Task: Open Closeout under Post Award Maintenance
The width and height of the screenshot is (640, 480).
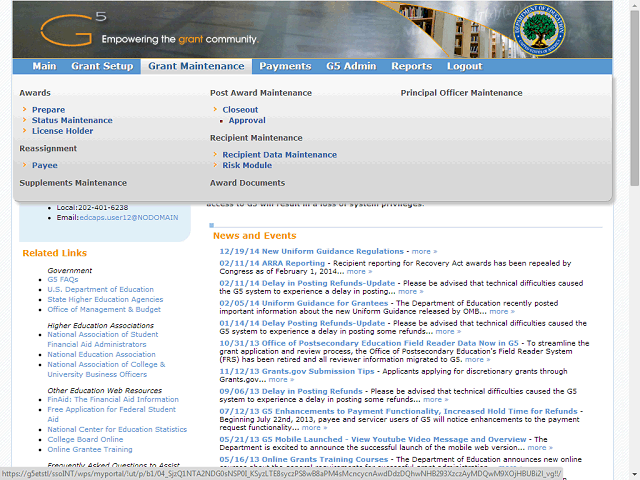Action: [240, 110]
